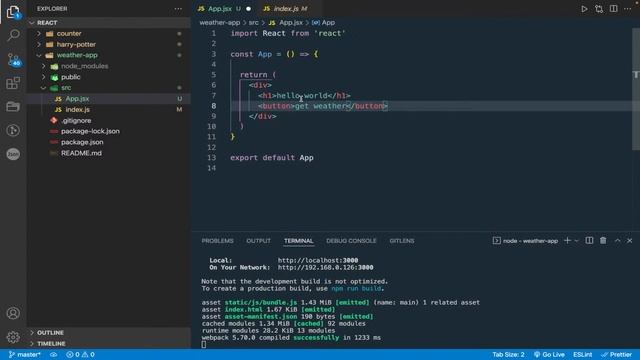The image size is (640, 360).
Task: Click App symbol in breadcrumb
Action: [x=323, y=22]
